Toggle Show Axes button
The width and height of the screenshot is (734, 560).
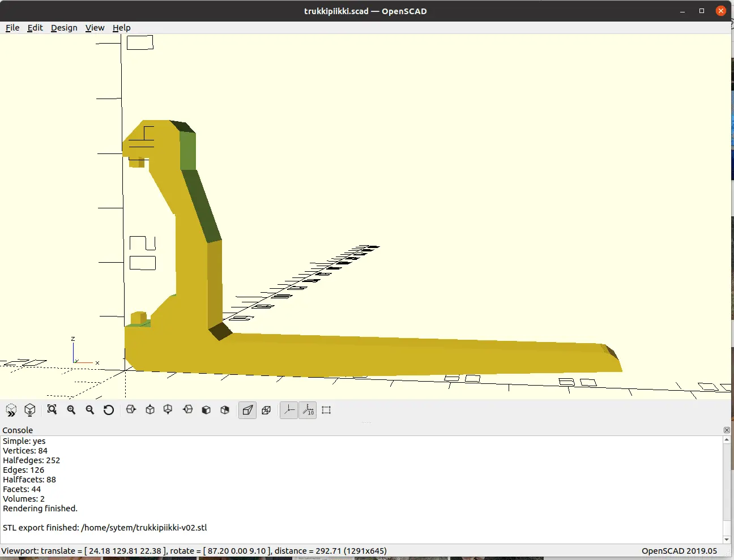pyautogui.click(x=289, y=410)
